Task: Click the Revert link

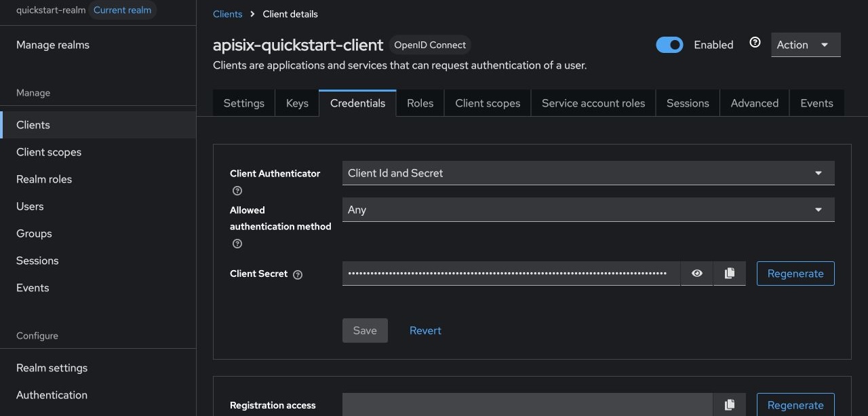Action: tap(425, 330)
